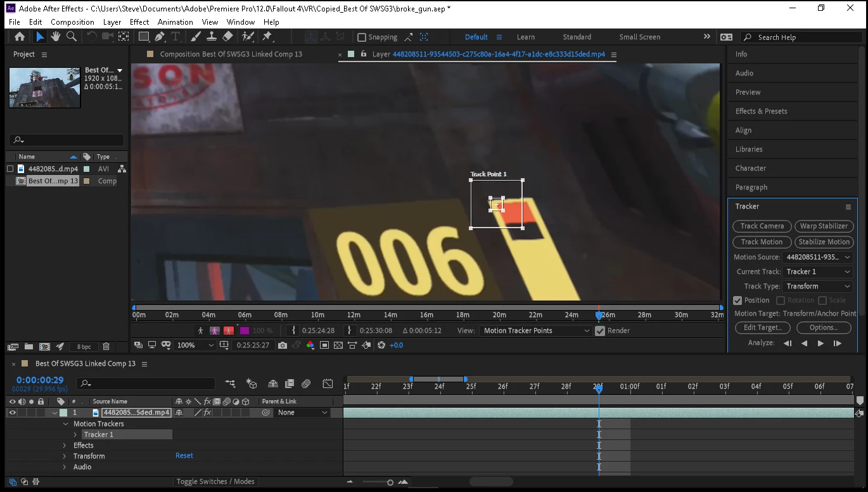Open the 100% magnification dropdown
The image size is (868, 492).
pyautogui.click(x=195, y=345)
